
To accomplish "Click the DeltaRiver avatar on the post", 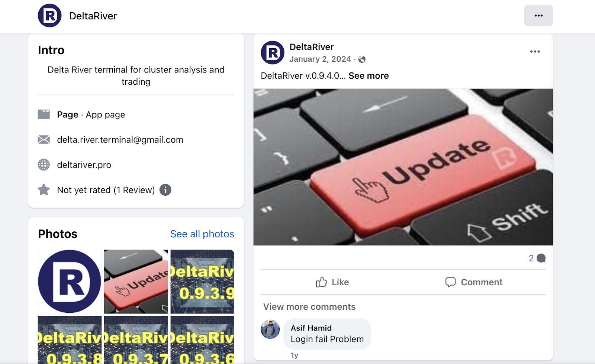I will (x=273, y=53).
